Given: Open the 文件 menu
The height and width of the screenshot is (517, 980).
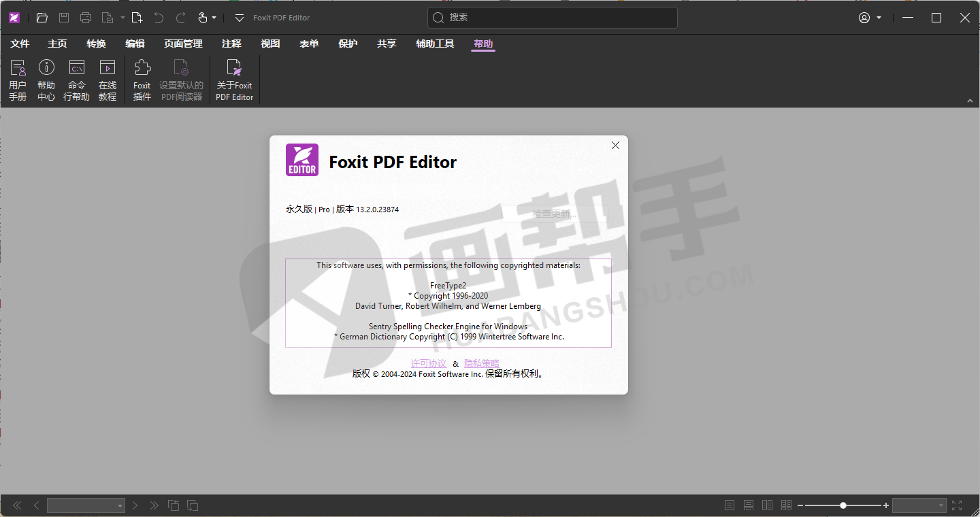Looking at the screenshot, I should (x=20, y=44).
